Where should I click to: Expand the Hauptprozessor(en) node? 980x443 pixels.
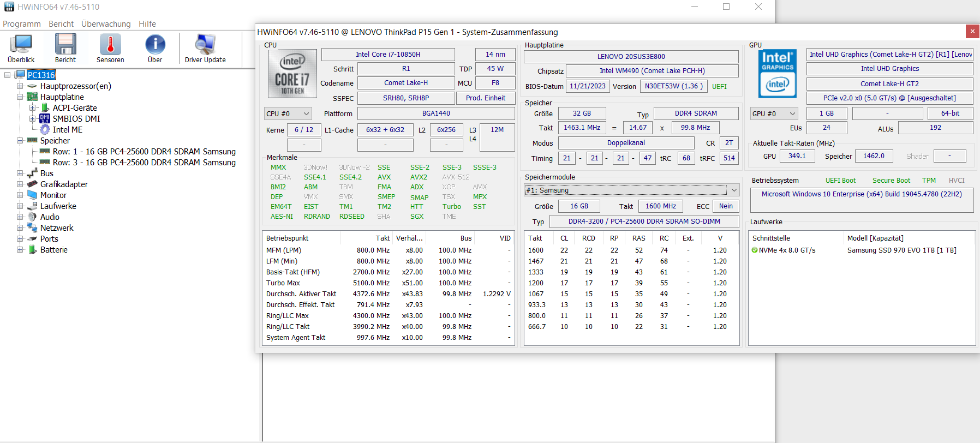tap(20, 86)
